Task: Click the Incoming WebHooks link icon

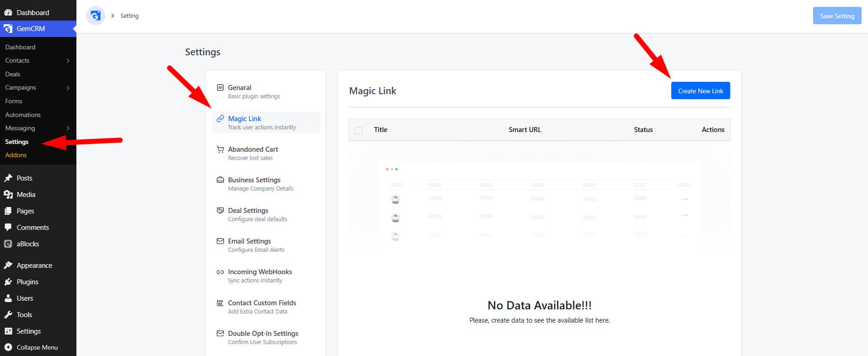Action: point(220,271)
